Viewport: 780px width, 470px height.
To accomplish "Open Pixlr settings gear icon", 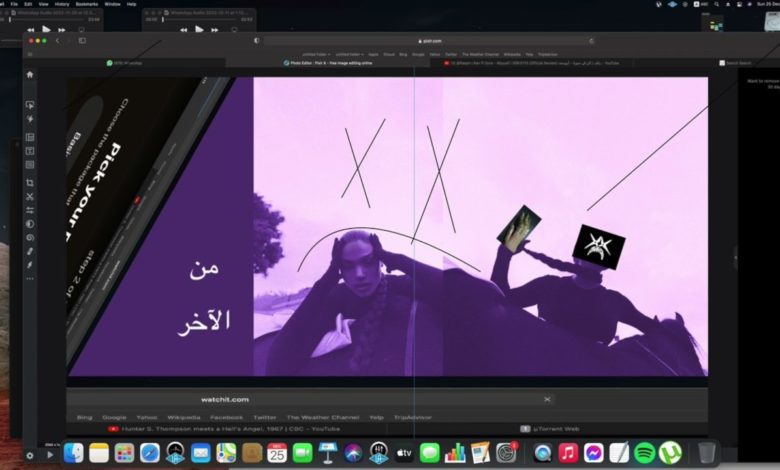I will point(30,455).
